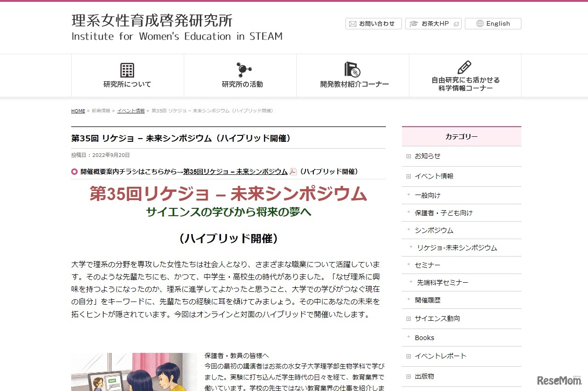Click the building icon above 研究所について

pyautogui.click(x=127, y=70)
